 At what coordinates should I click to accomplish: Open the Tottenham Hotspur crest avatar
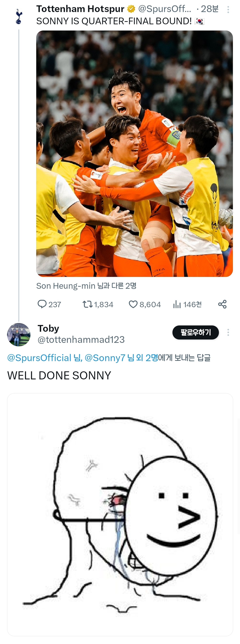pyautogui.click(x=19, y=16)
